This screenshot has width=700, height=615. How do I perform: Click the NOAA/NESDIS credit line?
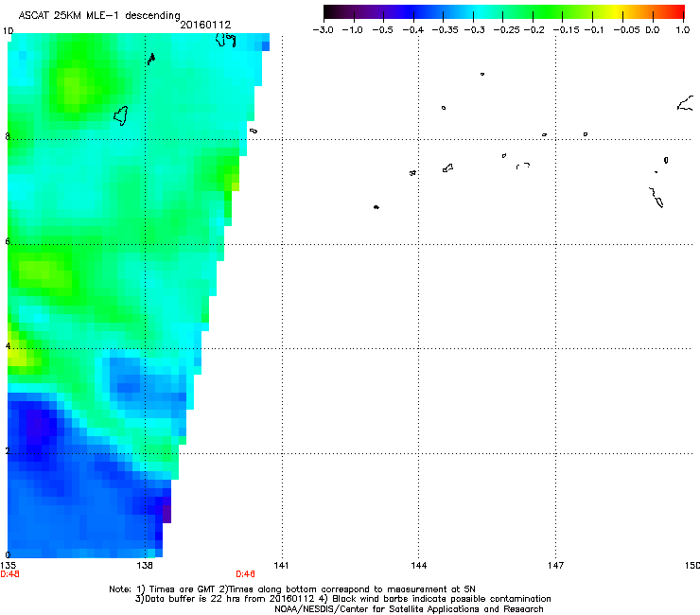coord(409,609)
